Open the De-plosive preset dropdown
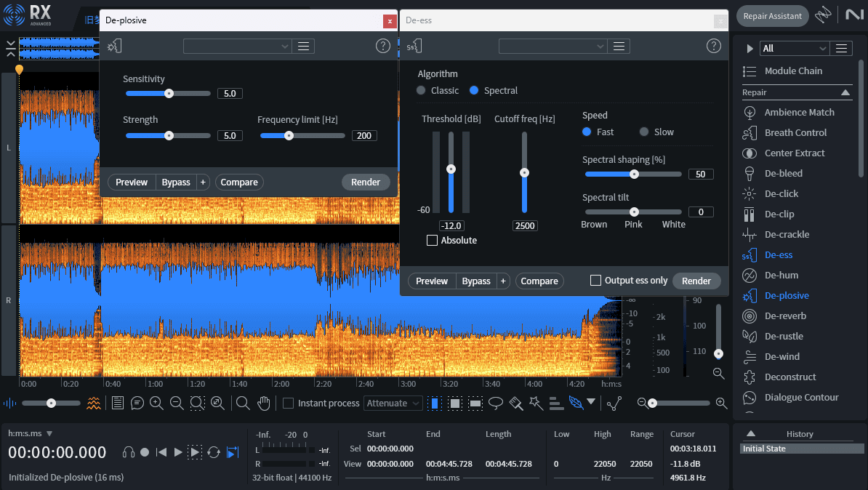This screenshot has width=868, height=490. point(238,47)
